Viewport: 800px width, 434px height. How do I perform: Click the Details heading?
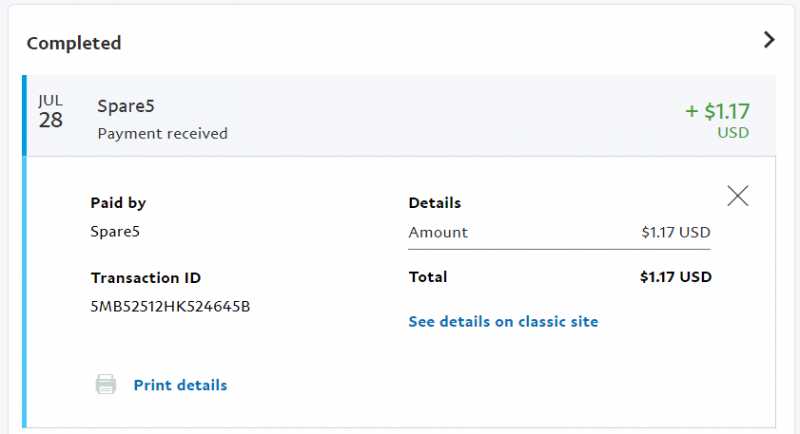pos(435,203)
